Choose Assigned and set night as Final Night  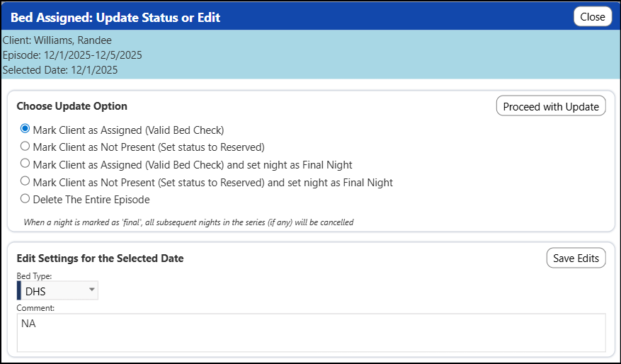click(25, 163)
